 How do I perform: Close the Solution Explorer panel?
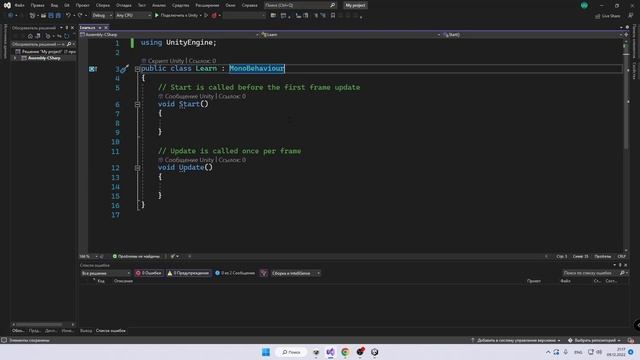pos(73,28)
